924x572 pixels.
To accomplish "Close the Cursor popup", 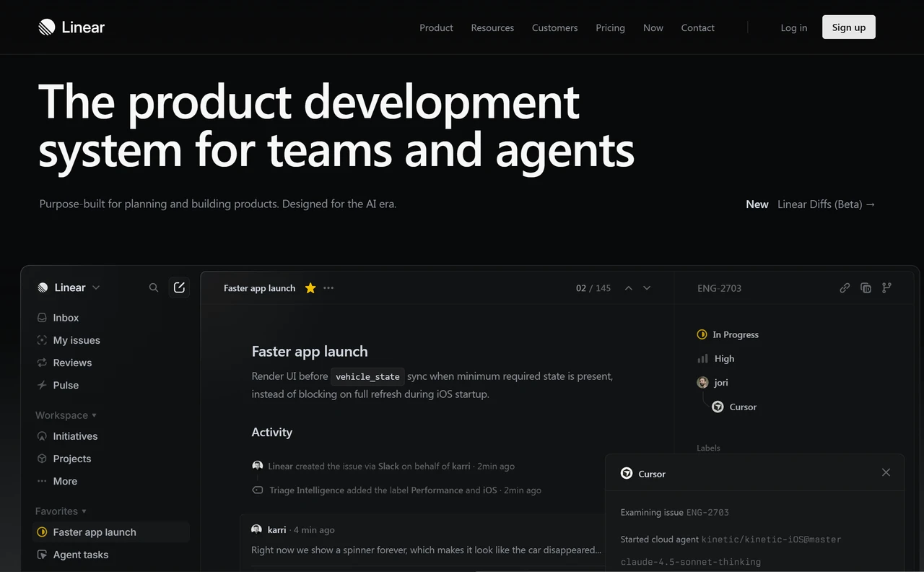I will pos(886,472).
